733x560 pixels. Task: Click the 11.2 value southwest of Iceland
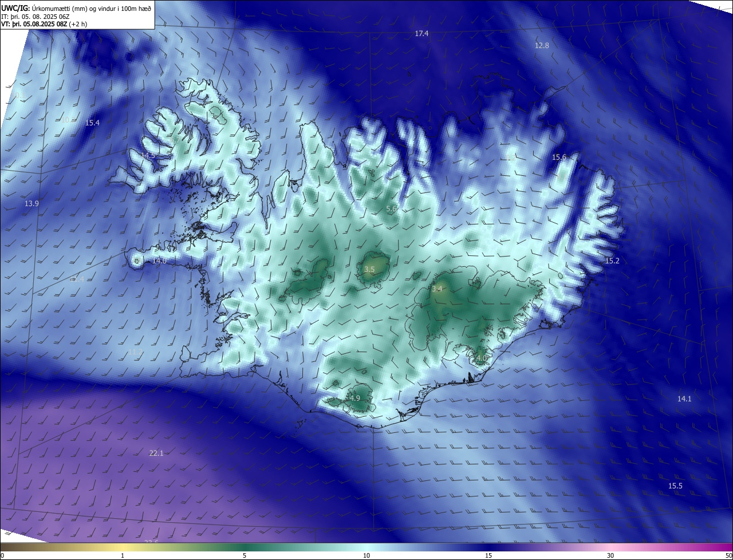[x=135, y=352]
